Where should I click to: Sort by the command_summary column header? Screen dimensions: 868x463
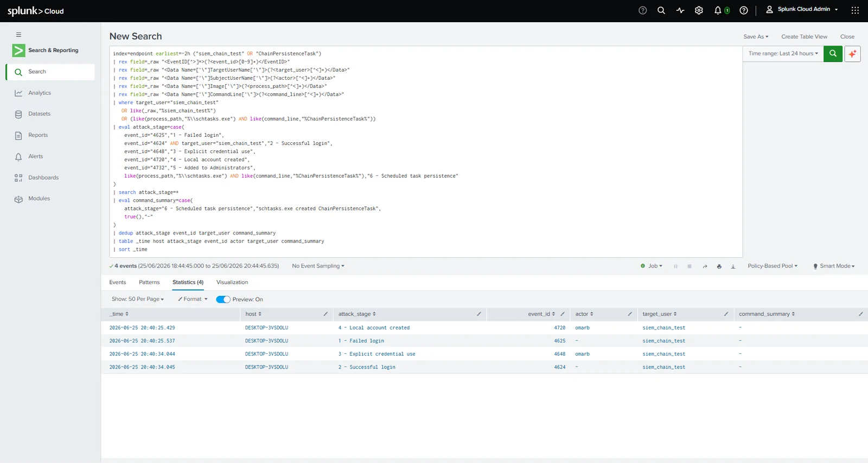767,314
